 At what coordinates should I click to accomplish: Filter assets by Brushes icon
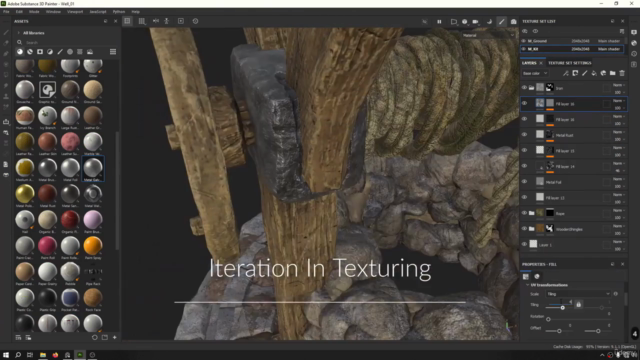click(x=60, y=52)
